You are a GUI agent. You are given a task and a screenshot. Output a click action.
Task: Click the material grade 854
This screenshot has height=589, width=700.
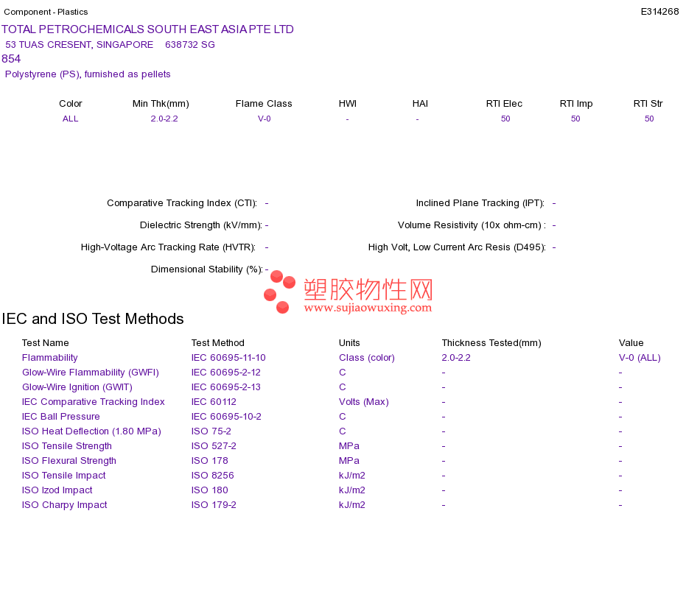pyautogui.click(x=11, y=59)
